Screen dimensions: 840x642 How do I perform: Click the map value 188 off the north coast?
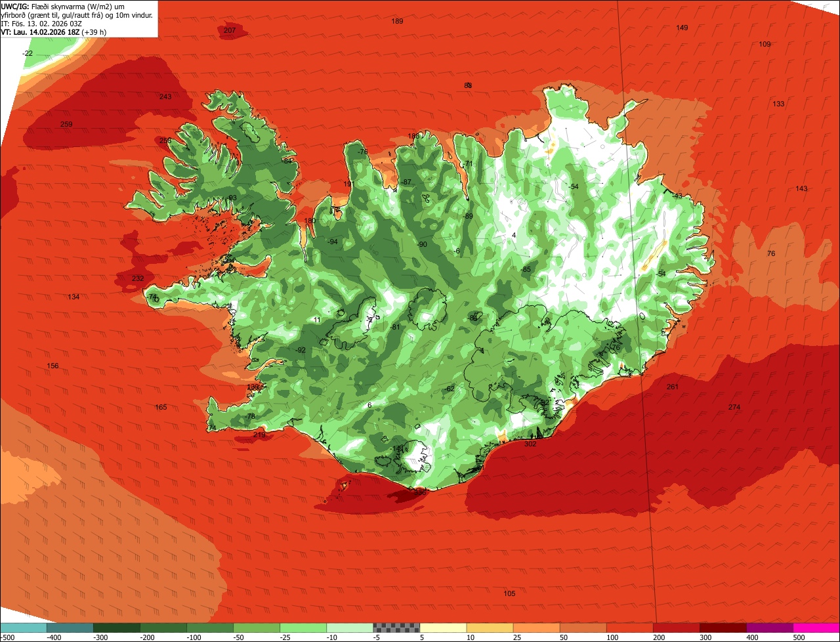[x=413, y=136]
